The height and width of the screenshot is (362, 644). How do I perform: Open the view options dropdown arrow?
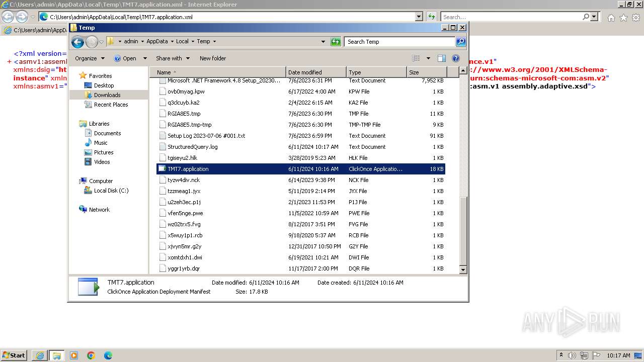[x=428, y=58]
